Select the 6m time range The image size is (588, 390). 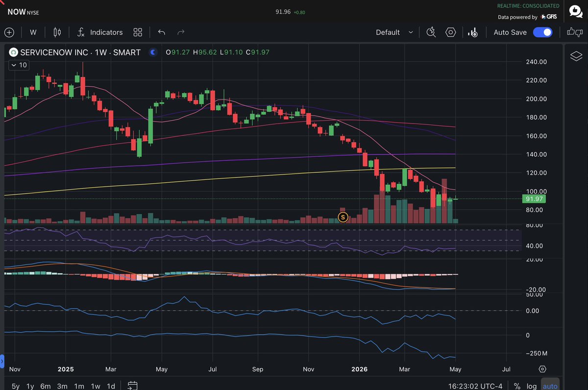tap(46, 386)
